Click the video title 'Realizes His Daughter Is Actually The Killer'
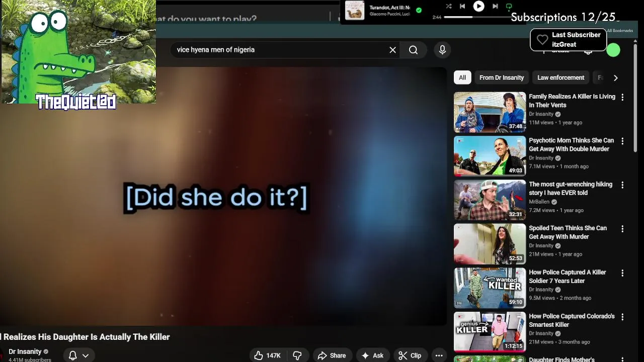This screenshot has width=644, height=362. [86, 337]
